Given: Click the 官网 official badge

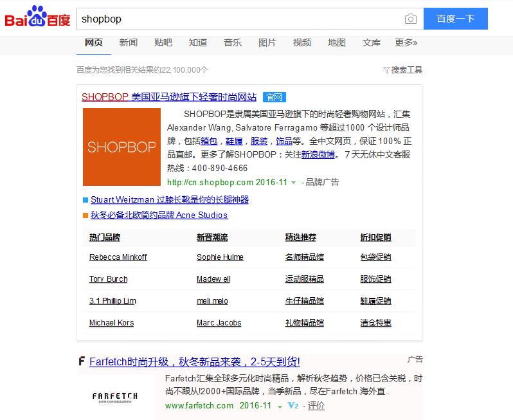Looking at the screenshot, I should click(x=274, y=97).
